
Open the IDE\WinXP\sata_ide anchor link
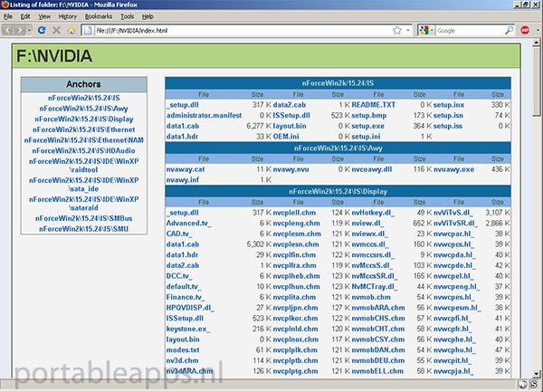(84, 185)
